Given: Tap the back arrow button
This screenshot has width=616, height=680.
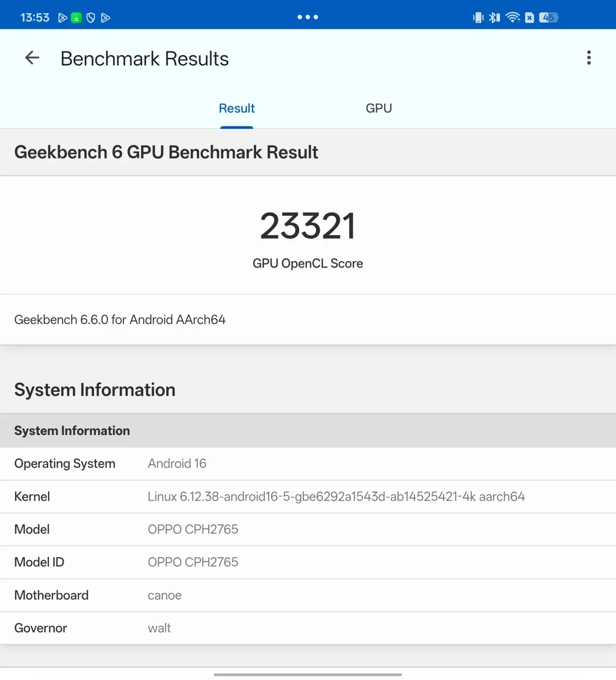Looking at the screenshot, I should [32, 58].
